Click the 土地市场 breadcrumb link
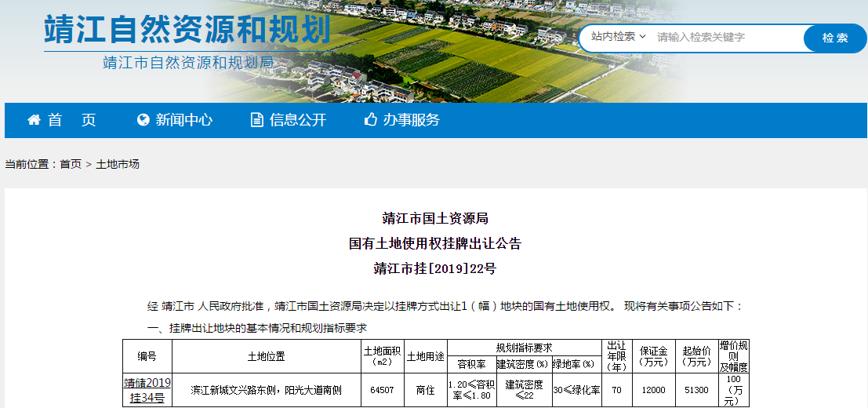 coord(118,165)
